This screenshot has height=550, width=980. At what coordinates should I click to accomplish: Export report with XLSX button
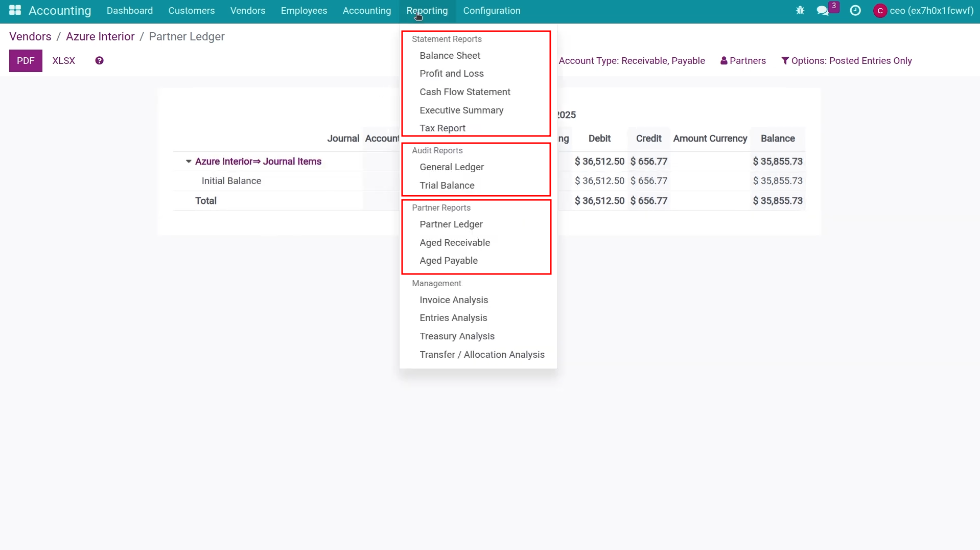pyautogui.click(x=63, y=61)
